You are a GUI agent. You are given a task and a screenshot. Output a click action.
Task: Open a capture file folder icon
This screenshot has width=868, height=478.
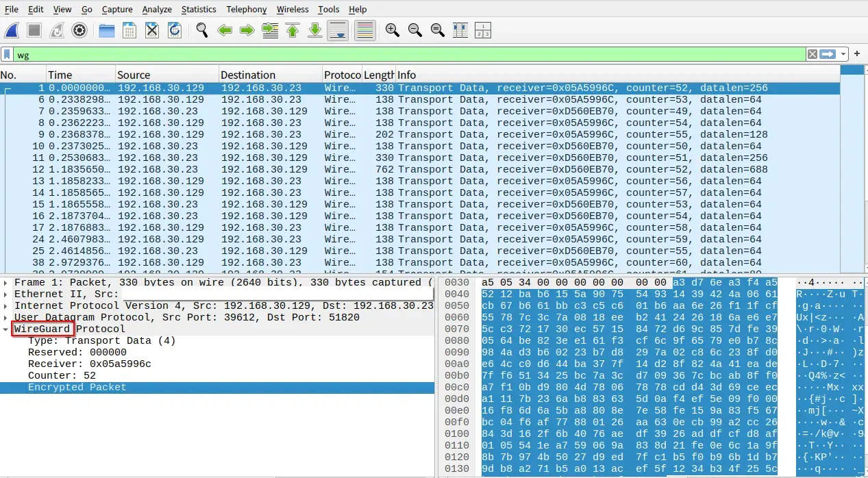tap(107, 30)
